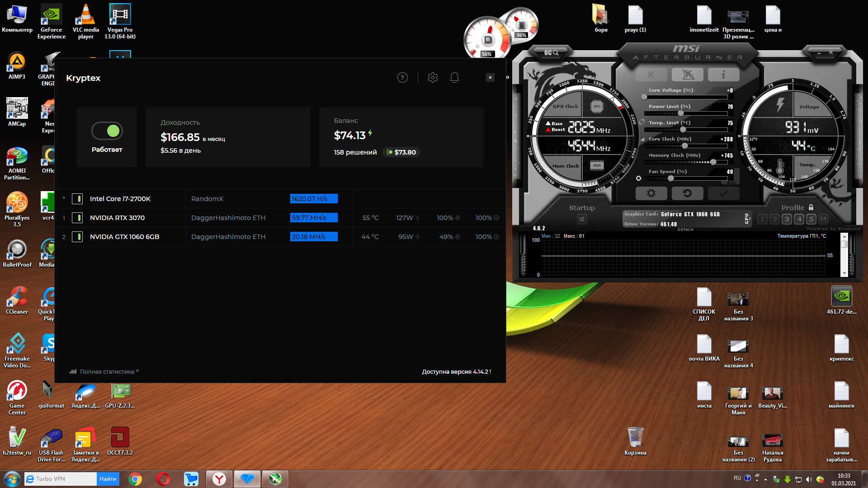Adjust the Core Clock slider handle
Image resolution: width=868 pixels, height=488 pixels.
pos(685,146)
